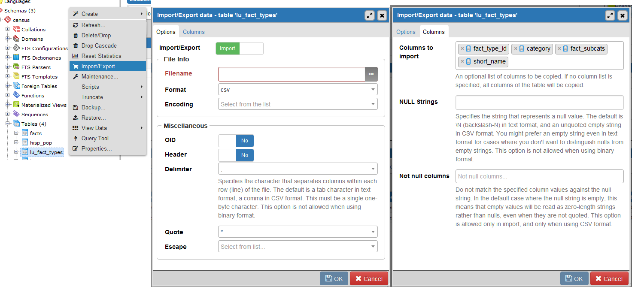Image resolution: width=644 pixels, height=287 pixels.
Task: Click the FTS Parsers icon
Action: [16, 67]
